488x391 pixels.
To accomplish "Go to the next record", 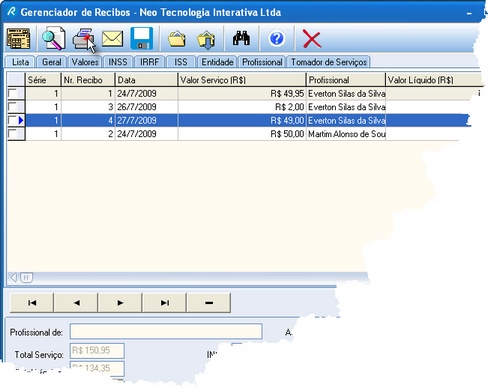I will (120, 303).
